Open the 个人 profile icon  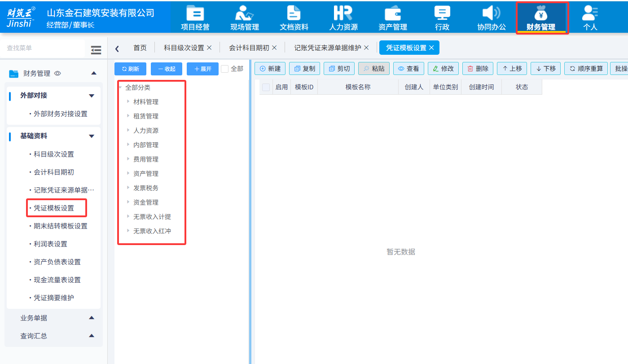coord(590,13)
